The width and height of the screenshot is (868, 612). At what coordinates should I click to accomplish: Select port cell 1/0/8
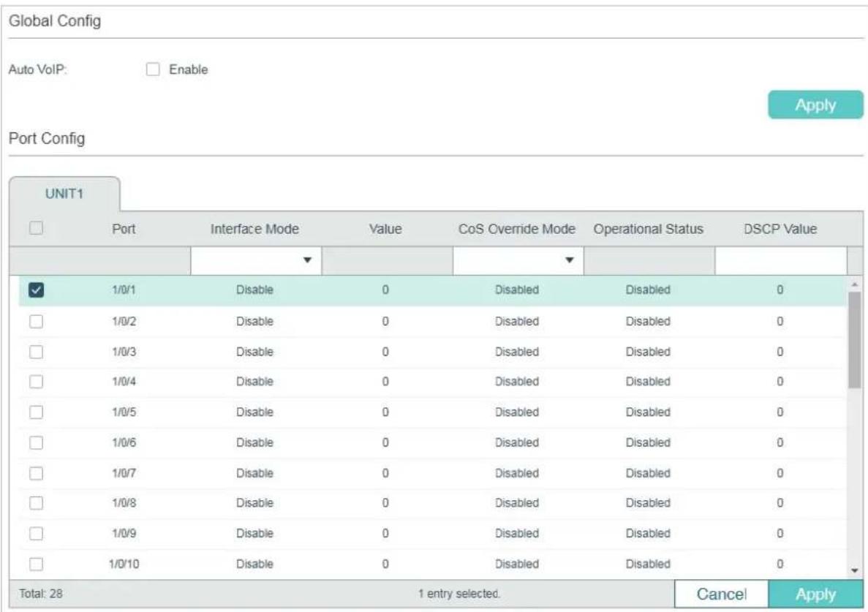(124, 503)
